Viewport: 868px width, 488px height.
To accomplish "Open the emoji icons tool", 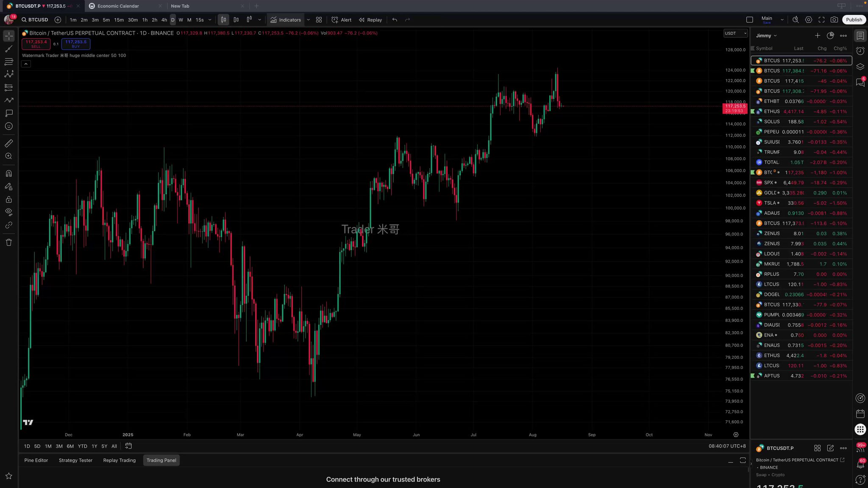I will click(x=9, y=126).
